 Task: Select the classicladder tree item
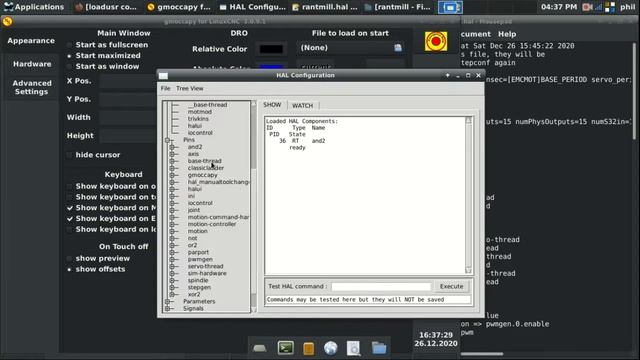click(206, 168)
